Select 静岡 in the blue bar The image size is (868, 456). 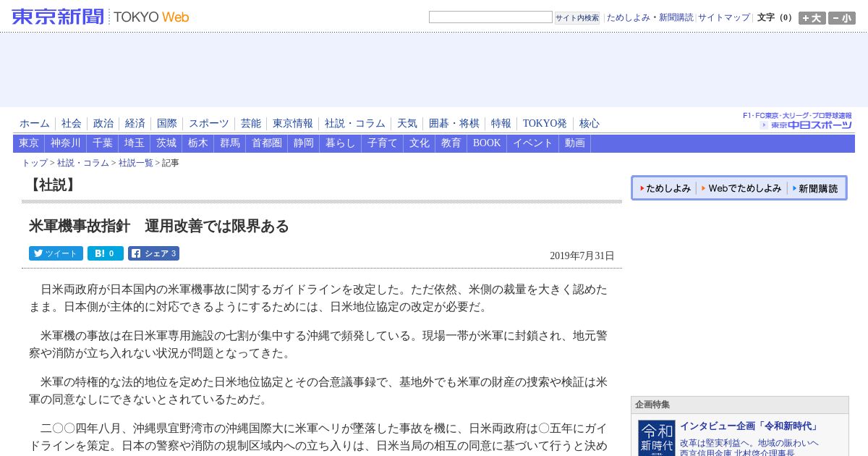point(304,143)
